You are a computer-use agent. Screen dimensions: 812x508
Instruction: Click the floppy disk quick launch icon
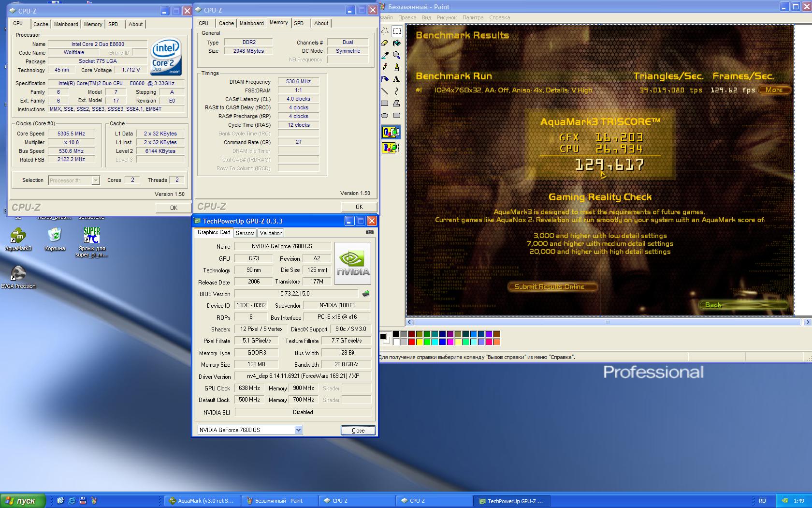(x=83, y=501)
